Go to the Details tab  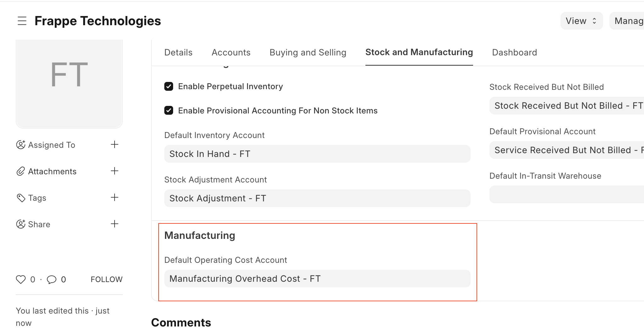[178, 52]
